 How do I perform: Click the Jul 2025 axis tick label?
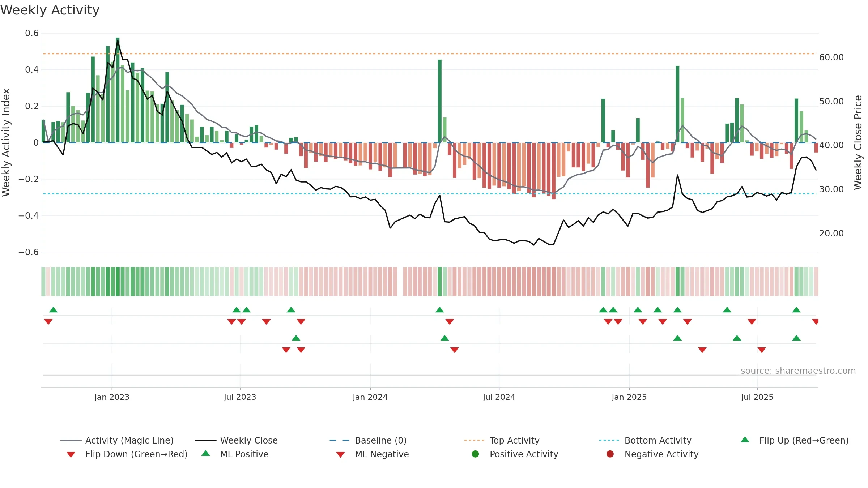757,397
